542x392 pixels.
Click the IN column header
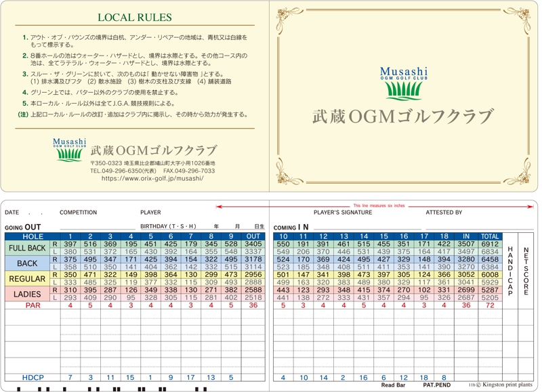tap(466, 236)
